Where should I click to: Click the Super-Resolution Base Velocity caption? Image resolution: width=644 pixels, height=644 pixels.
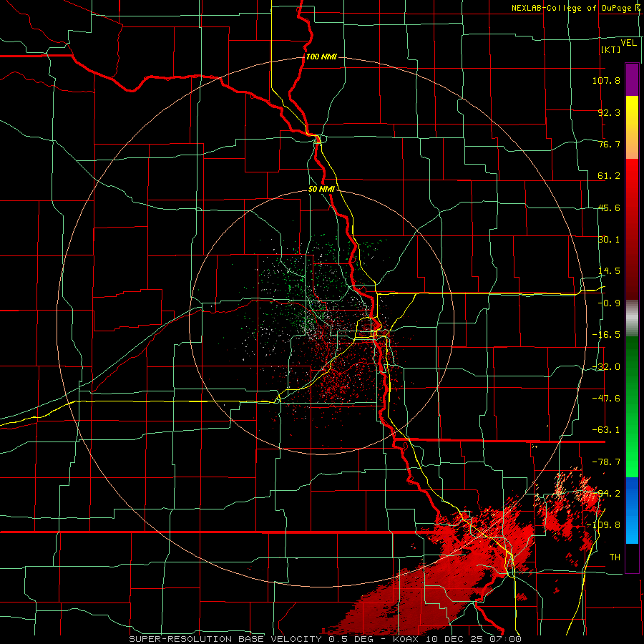click(x=326, y=639)
